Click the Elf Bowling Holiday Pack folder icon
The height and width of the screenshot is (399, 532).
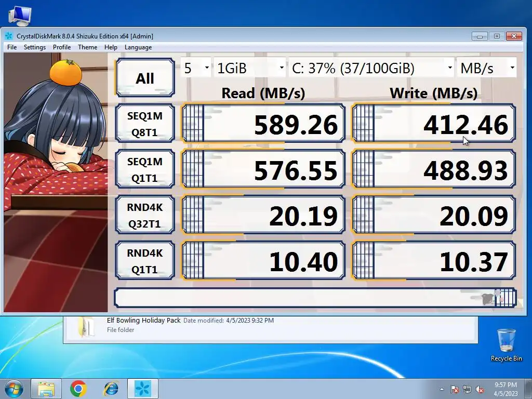click(87, 327)
